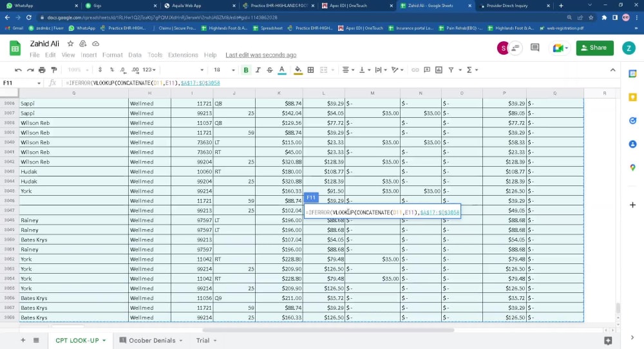Format as percent icon

pos(111,70)
